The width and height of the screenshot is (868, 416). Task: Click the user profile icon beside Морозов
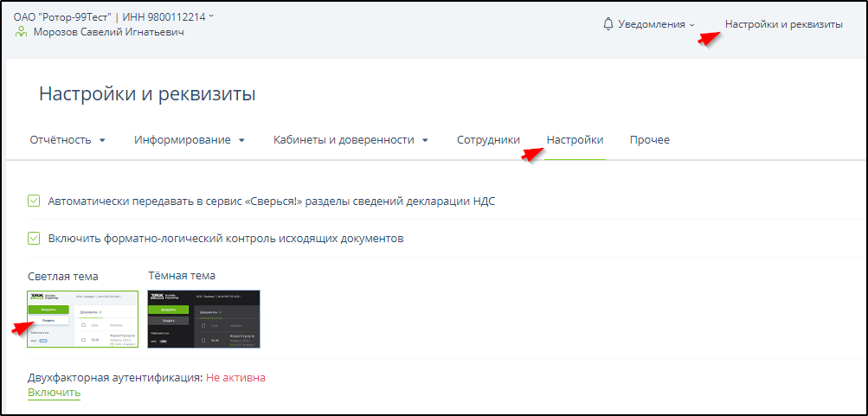(22, 32)
